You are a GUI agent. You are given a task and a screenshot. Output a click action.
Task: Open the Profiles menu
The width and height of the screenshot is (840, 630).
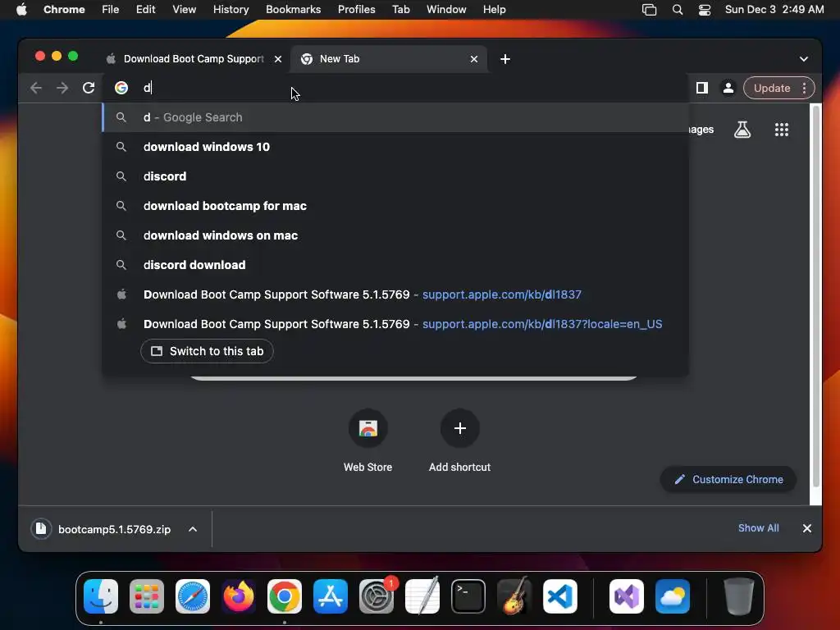[x=356, y=10]
